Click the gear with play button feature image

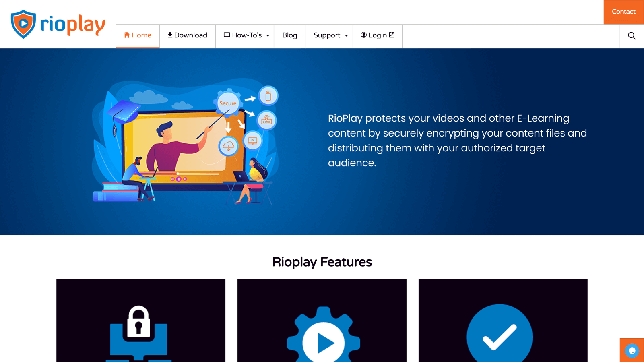pos(322,321)
